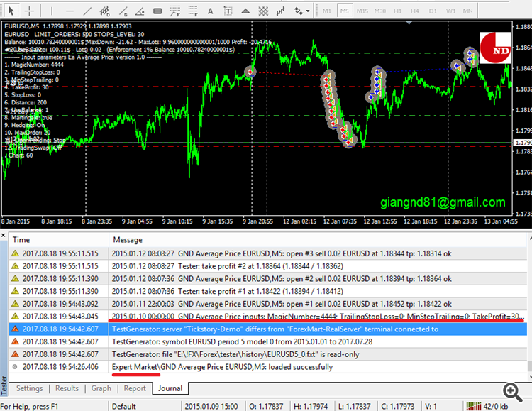Switch chart to W1 timeframe
The image size is (532, 411).
click(451, 11)
